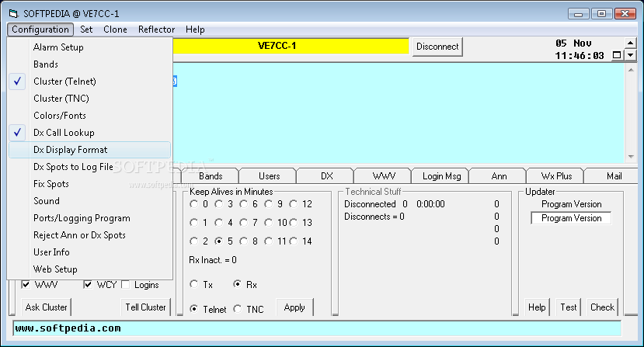Viewport: 644px width, 347px height.
Task: Click the VE7CC-1 yellow cluster field
Action: [x=291, y=46]
